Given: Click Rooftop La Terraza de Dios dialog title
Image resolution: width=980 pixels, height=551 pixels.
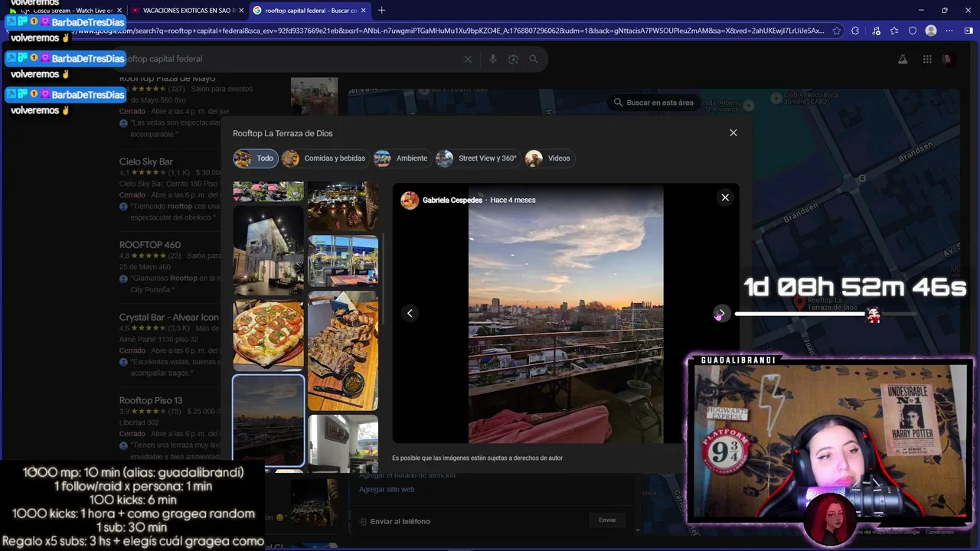Looking at the screenshot, I should (x=283, y=133).
